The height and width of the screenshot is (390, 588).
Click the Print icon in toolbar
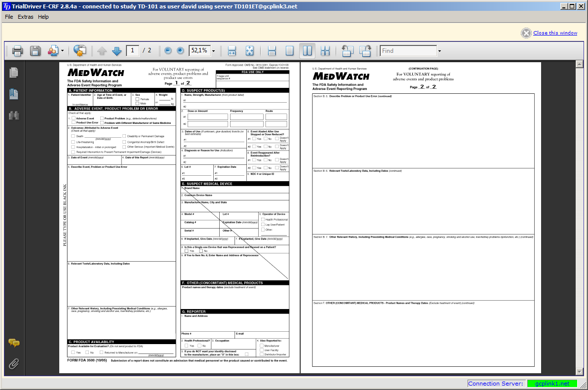[x=17, y=51]
